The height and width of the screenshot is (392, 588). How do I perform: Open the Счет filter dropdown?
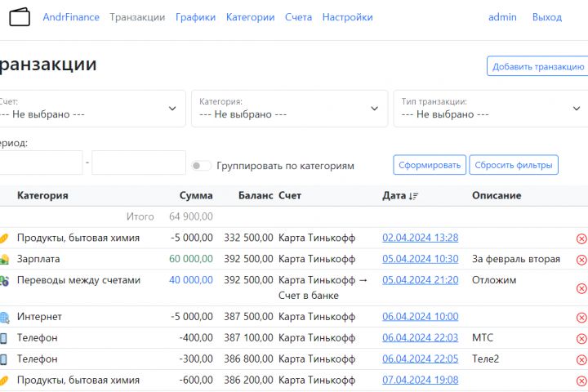pos(88,109)
